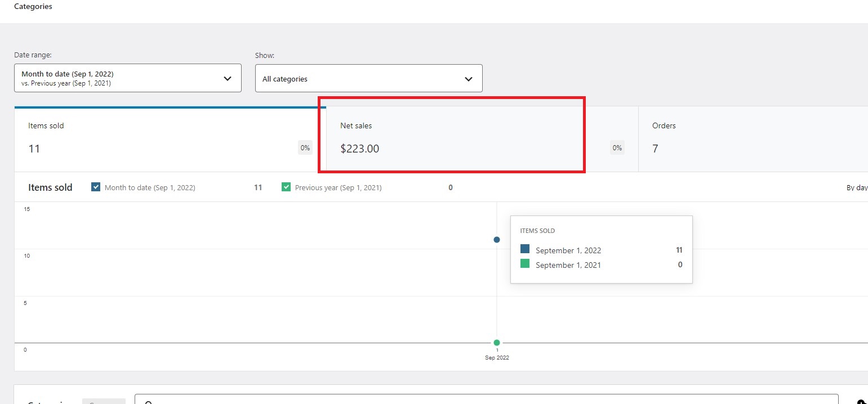Click the blue Items Sold legend square in tooltip
868x404 pixels.
525,250
